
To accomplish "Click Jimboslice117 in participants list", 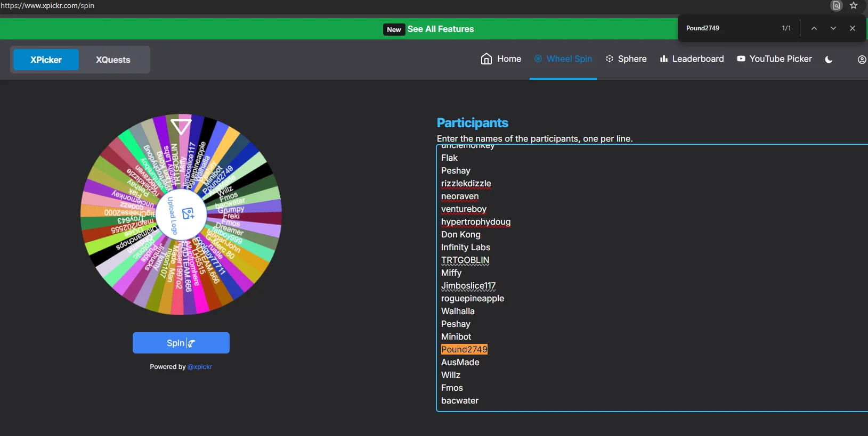I will 468,285.
